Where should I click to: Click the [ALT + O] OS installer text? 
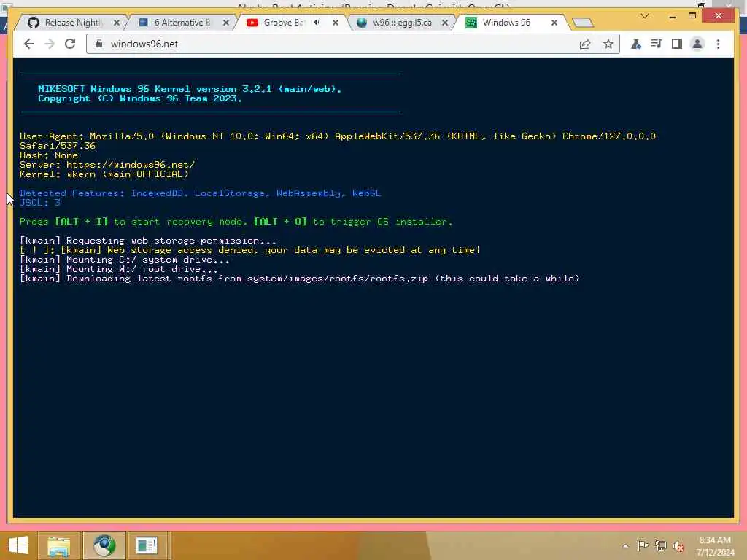[280, 222]
